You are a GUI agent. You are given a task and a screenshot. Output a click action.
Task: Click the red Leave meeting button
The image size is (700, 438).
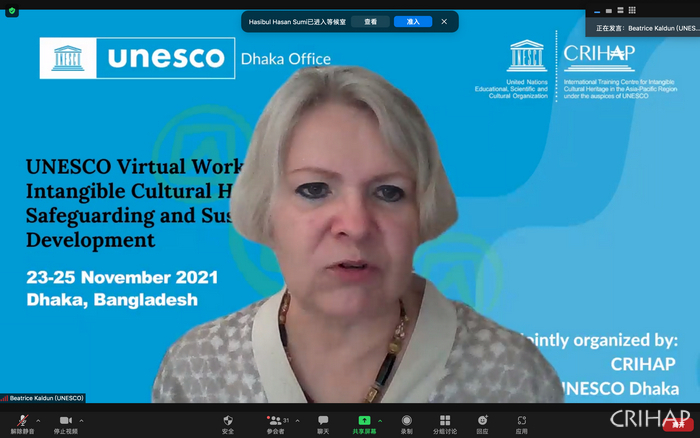[679, 425]
